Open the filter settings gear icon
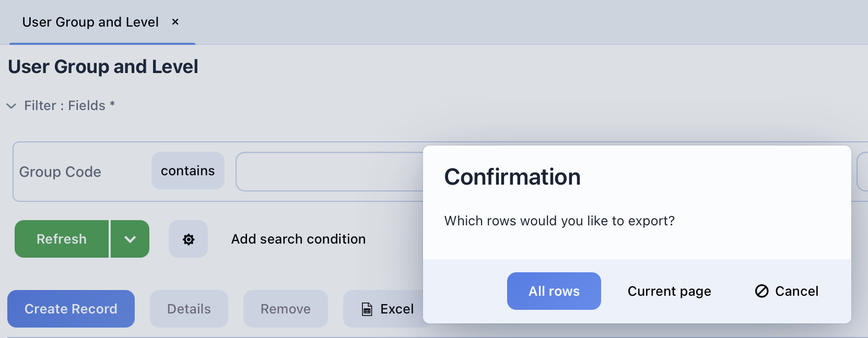Image resolution: width=868 pixels, height=338 pixels. coord(188,239)
